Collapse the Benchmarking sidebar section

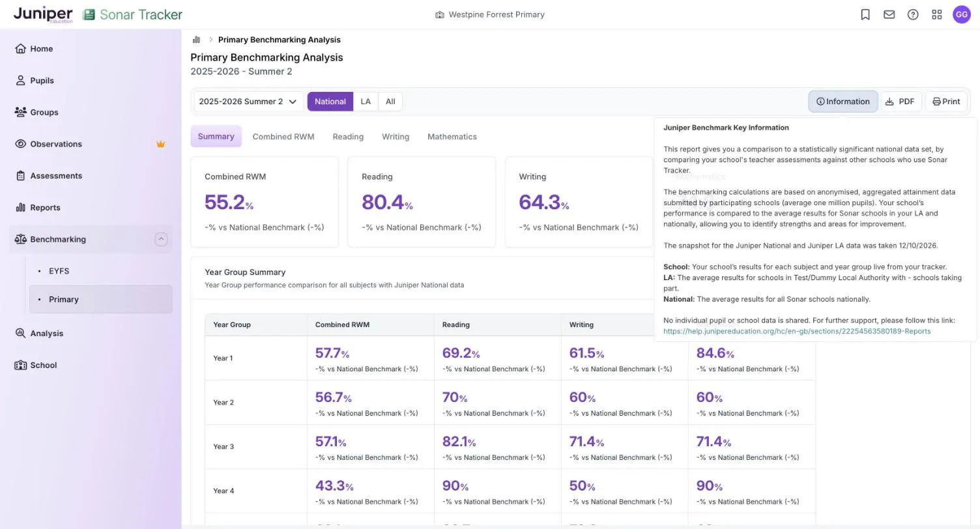coord(161,239)
